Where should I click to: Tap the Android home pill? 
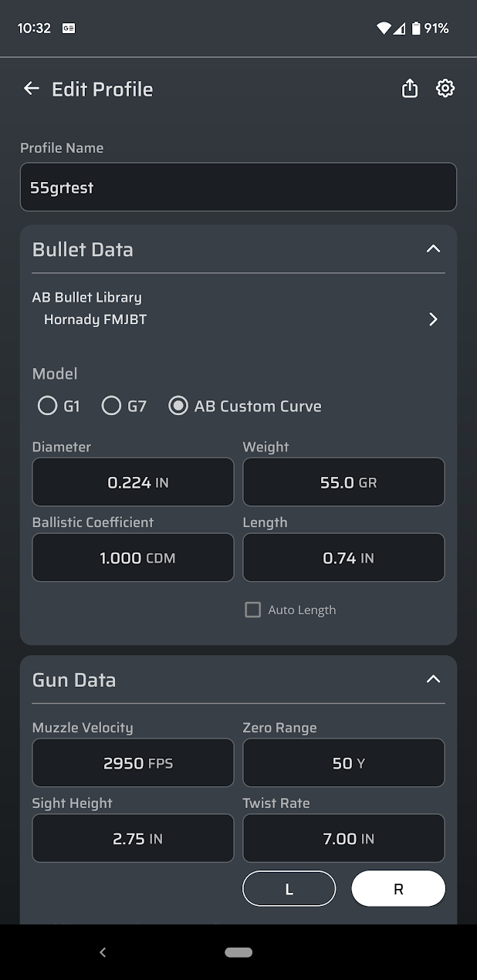(x=238, y=952)
